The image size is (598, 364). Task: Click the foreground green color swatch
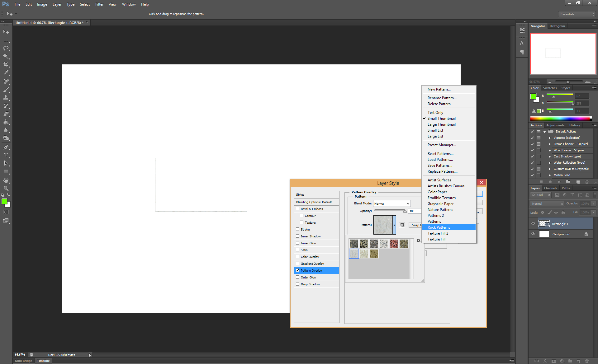(4, 202)
